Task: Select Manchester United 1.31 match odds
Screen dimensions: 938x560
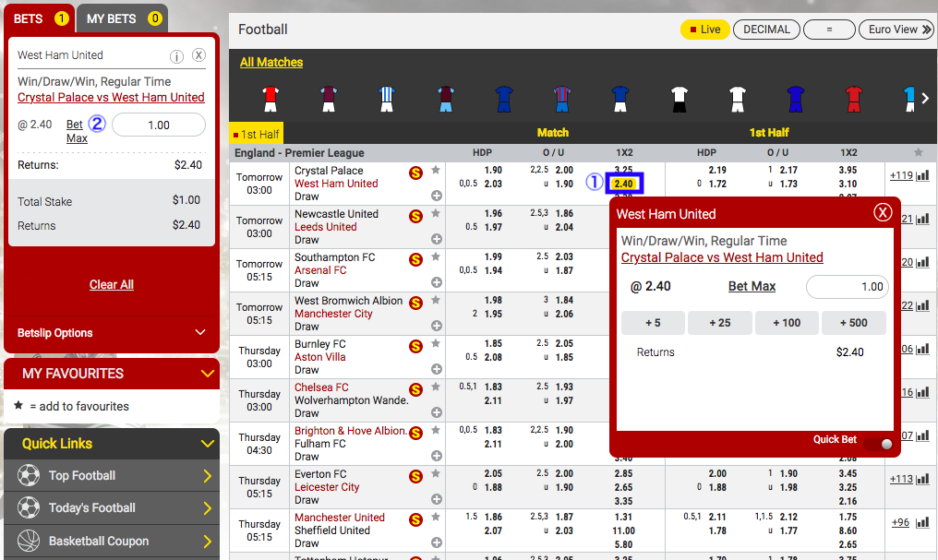Action: tap(623, 517)
